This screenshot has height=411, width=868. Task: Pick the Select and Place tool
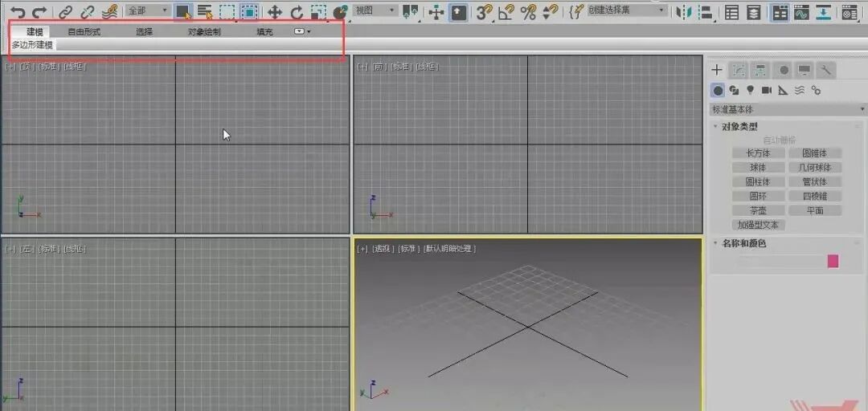pos(341,11)
